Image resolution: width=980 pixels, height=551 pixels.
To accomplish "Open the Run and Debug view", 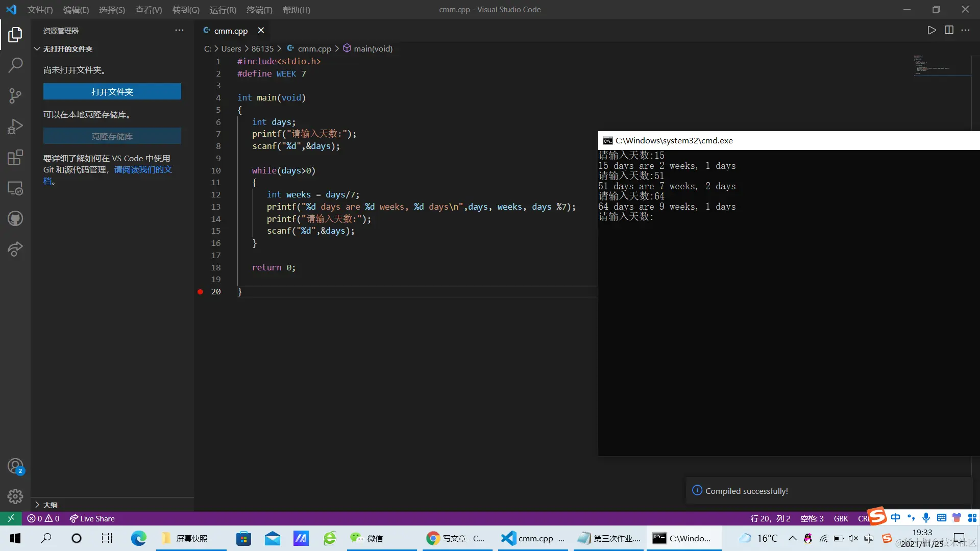I will (15, 127).
